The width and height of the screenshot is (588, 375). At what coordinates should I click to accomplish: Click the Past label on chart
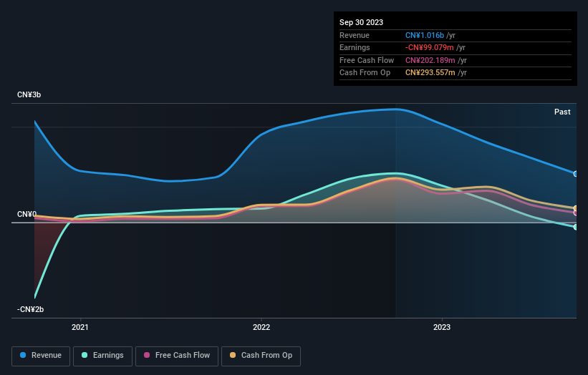[562, 112]
